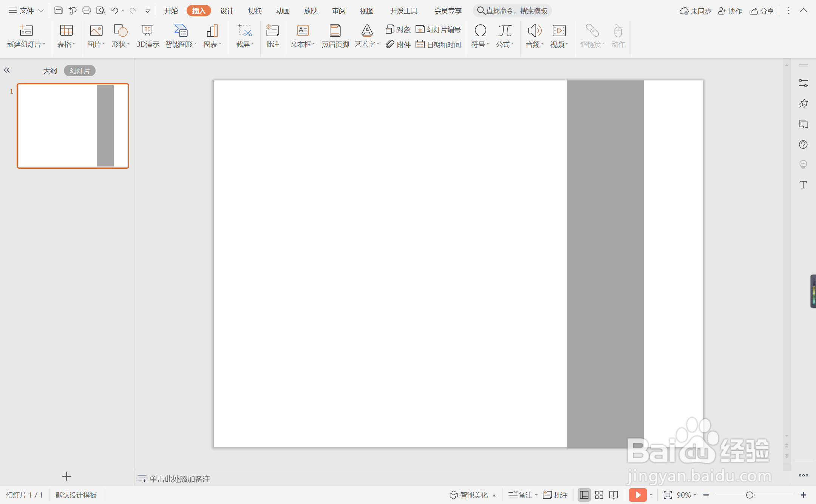816x504 pixels.
Task: Open the 文本框 text box dropdown
Action: 303,45
